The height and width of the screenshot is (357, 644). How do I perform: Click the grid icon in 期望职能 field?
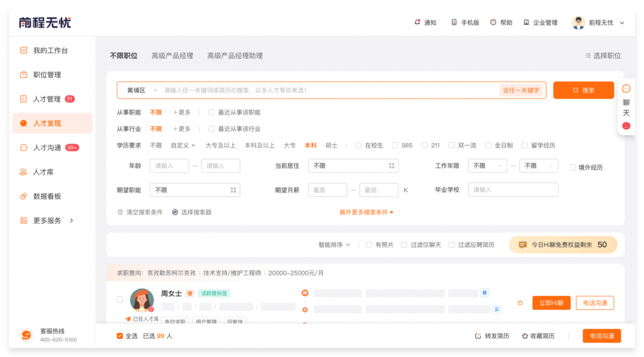233,190
